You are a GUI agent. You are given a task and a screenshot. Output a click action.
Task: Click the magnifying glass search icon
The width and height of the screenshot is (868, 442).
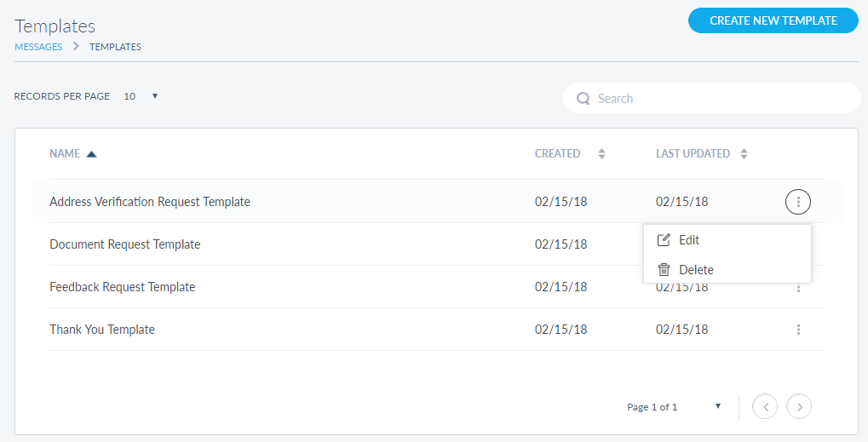[x=583, y=99]
